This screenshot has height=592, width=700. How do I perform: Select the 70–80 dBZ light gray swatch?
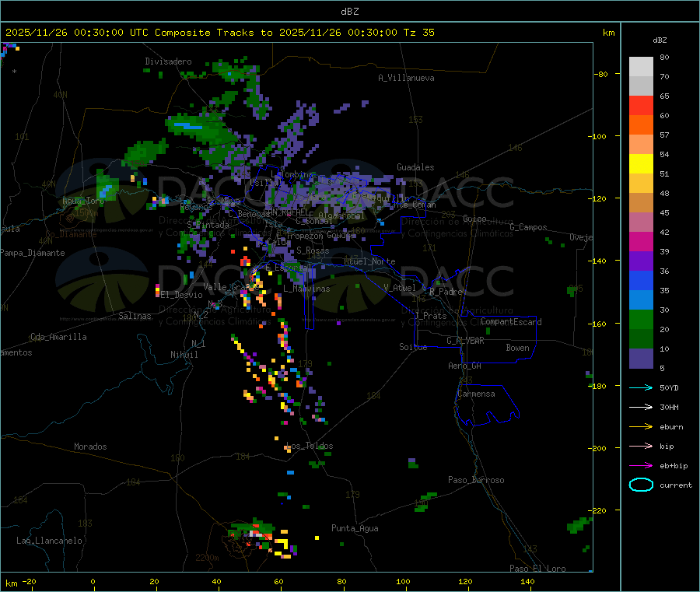(x=641, y=67)
